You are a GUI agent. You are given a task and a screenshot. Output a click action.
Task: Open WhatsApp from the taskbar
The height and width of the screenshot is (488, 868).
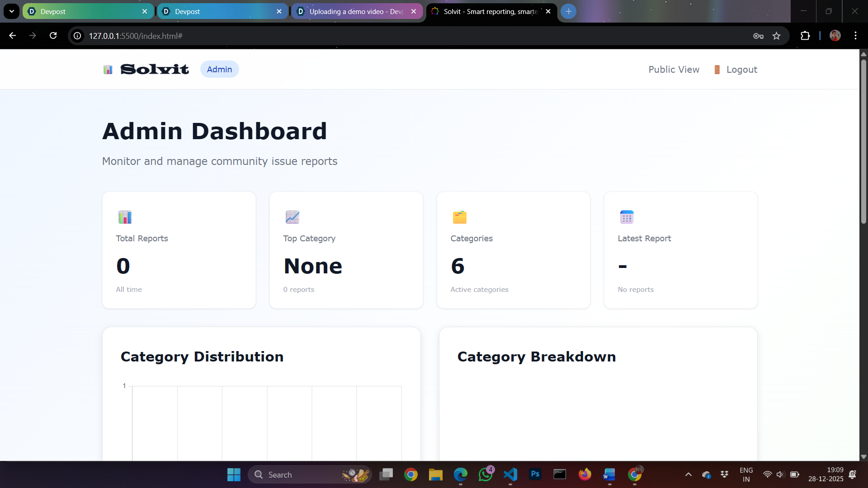(x=486, y=474)
